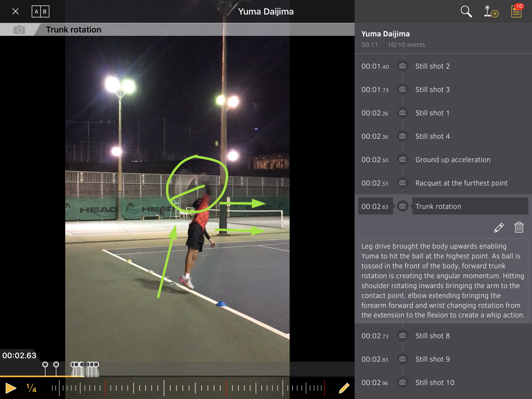
Task: Click the camera snapshot icon beside Trunk rotation title
Action: [x=19, y=30]
